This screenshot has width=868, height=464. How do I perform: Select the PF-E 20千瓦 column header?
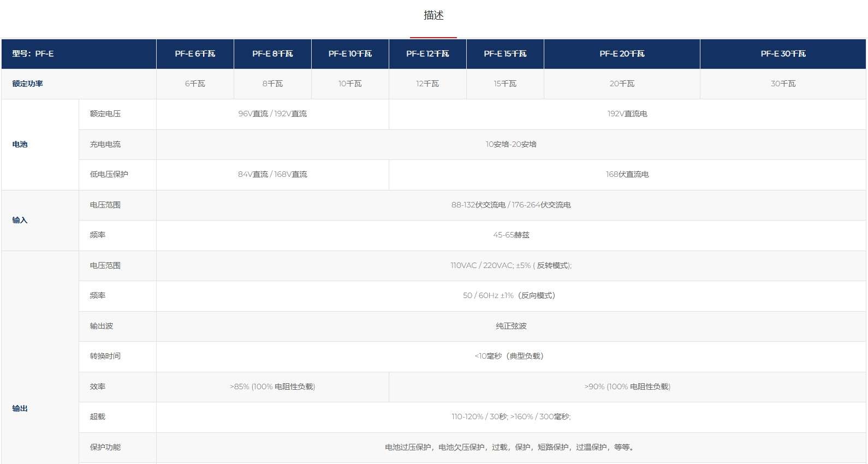click(x=622, y=54)
